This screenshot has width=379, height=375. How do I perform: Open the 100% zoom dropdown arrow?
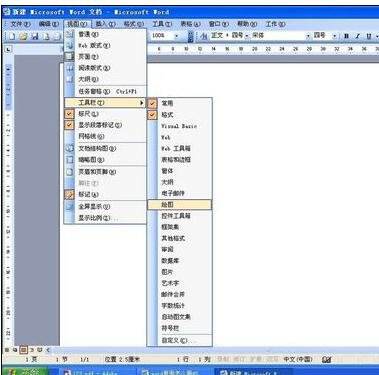pyautogui.click(x=177, y=36)
